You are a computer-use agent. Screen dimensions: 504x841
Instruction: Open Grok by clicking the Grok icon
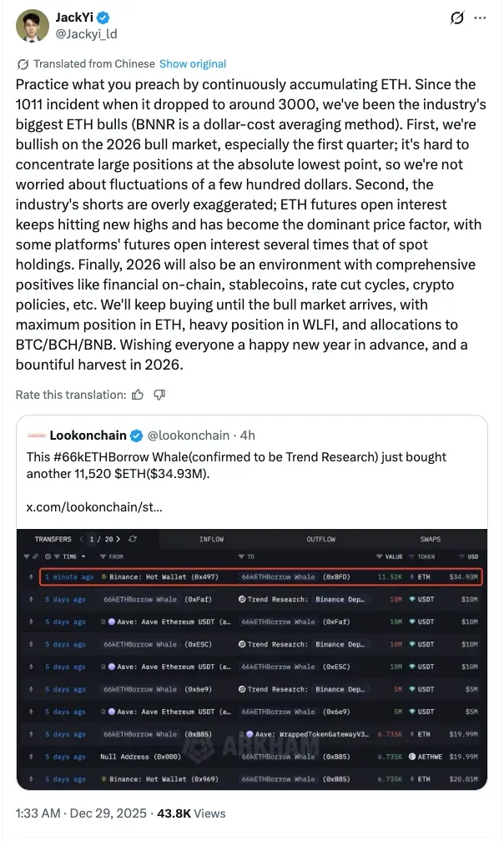point(456,18)
